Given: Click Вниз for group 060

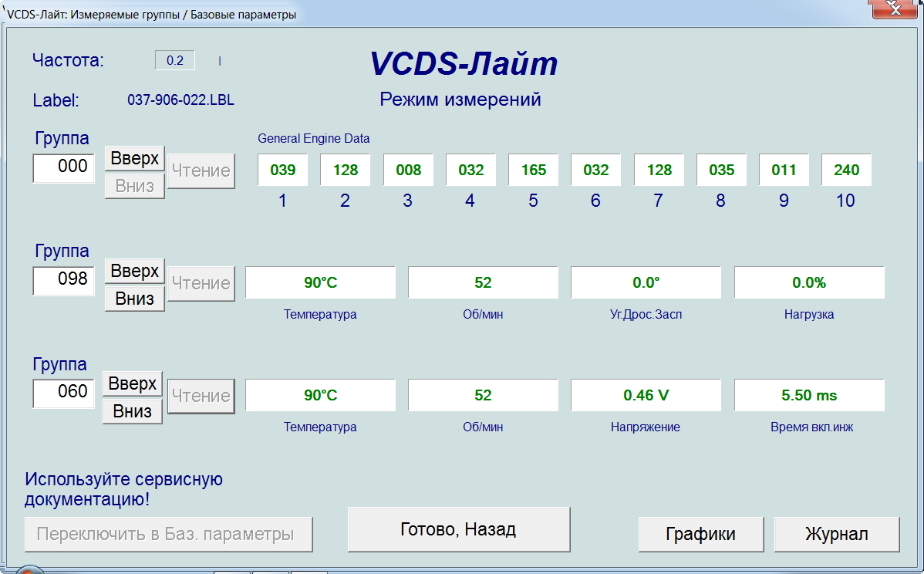Looking at the screenshot, I should coord(133,411).
